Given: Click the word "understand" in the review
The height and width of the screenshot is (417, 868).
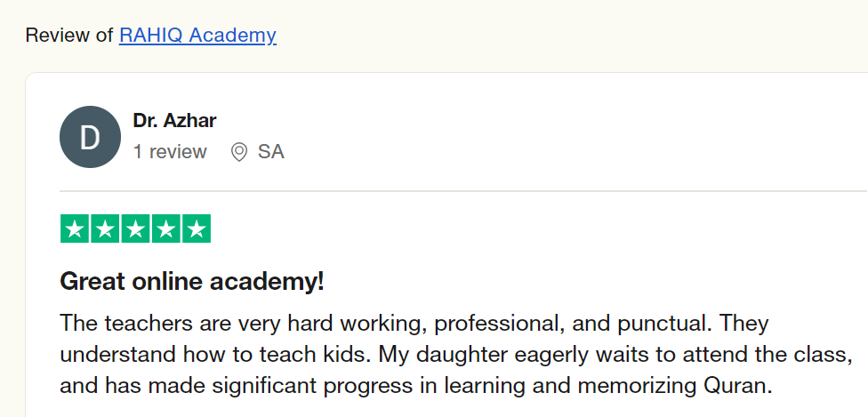Looking at the screenshot, I should (x=117, y=354).
